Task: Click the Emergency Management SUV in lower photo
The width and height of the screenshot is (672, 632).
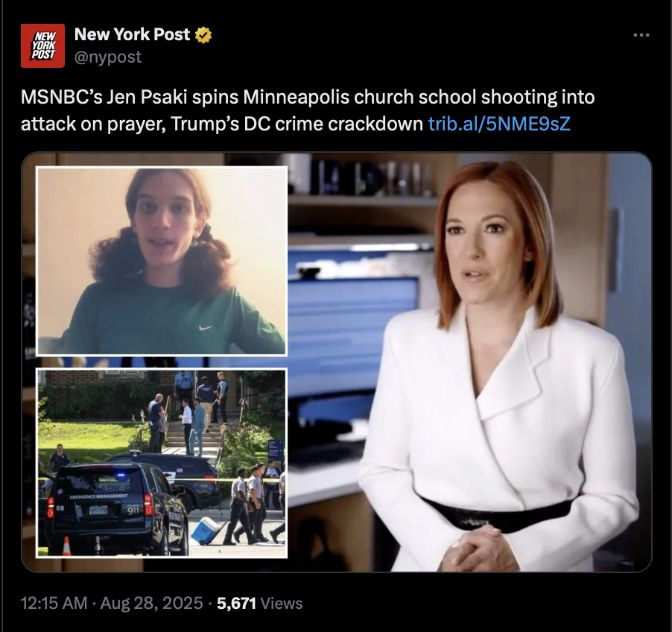Action: (115, 508)
